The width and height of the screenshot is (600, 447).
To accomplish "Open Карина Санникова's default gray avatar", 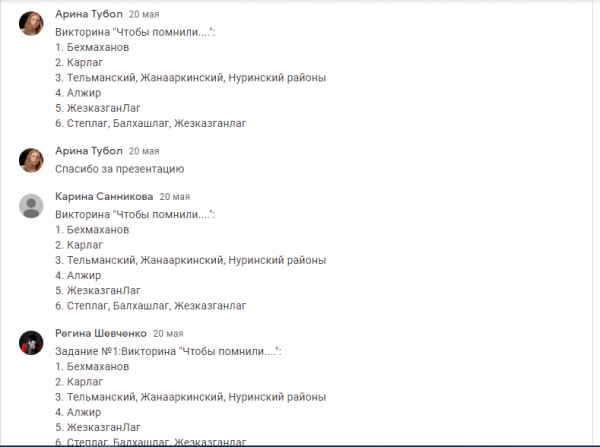I will coord(31,205).
